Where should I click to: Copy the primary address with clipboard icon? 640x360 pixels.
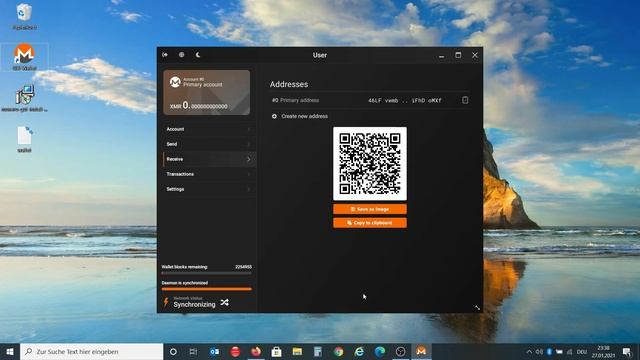pos(465,100)
